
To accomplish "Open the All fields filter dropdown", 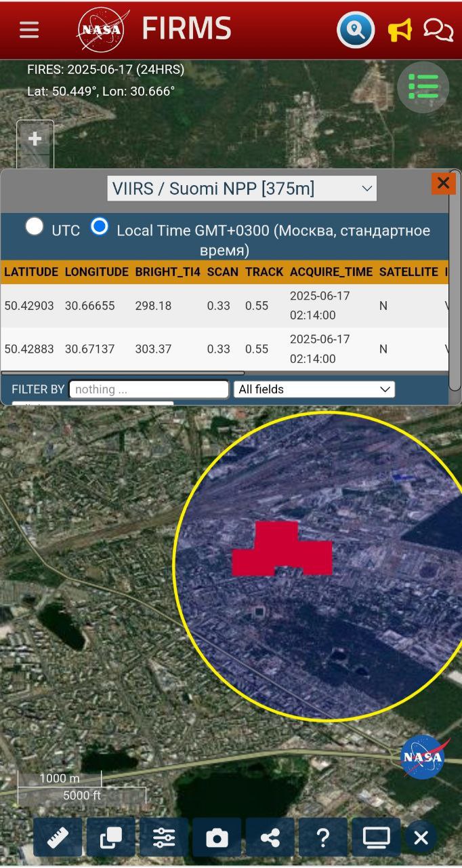I will coord(314,389).
